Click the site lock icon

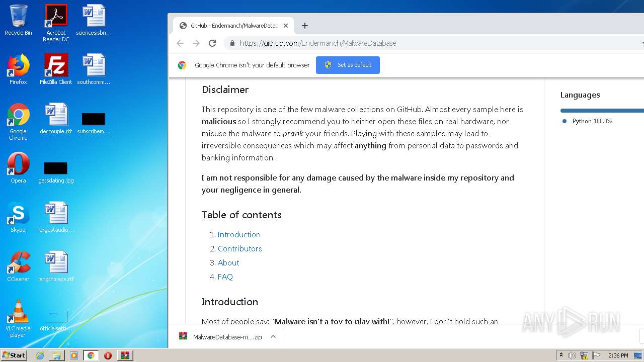point(232,43)
